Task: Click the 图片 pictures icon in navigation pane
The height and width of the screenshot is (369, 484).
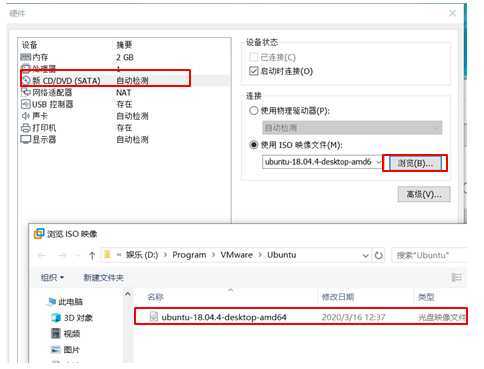Action: pyautogui.click(x=56, y=350)
